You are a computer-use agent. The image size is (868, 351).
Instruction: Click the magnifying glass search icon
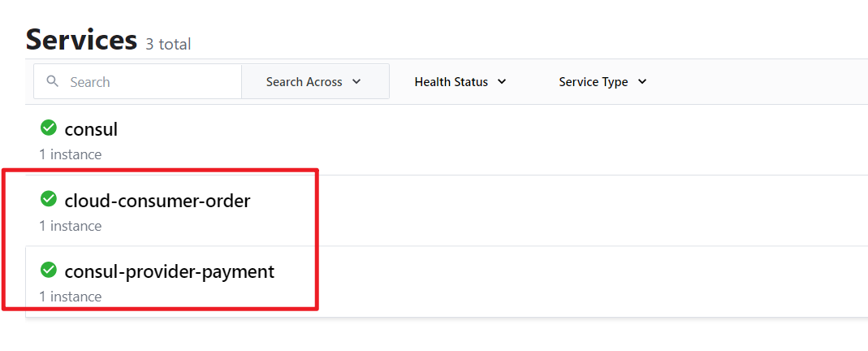53,82
